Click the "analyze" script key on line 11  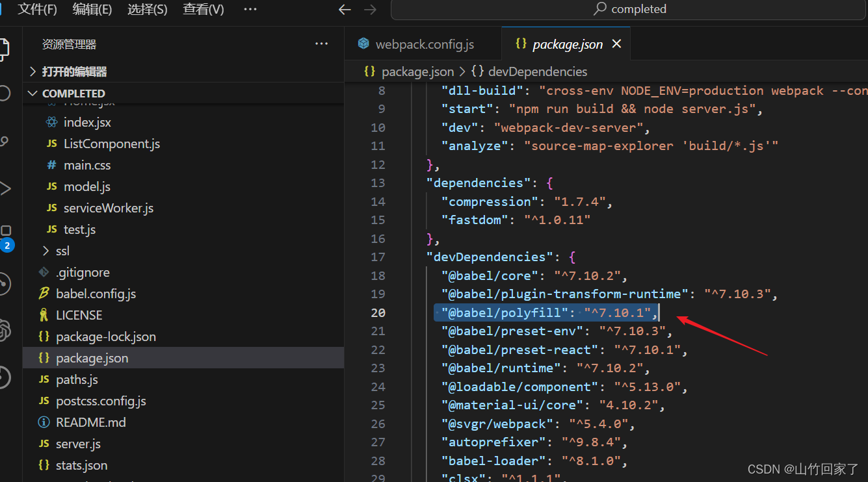point(475,146)
